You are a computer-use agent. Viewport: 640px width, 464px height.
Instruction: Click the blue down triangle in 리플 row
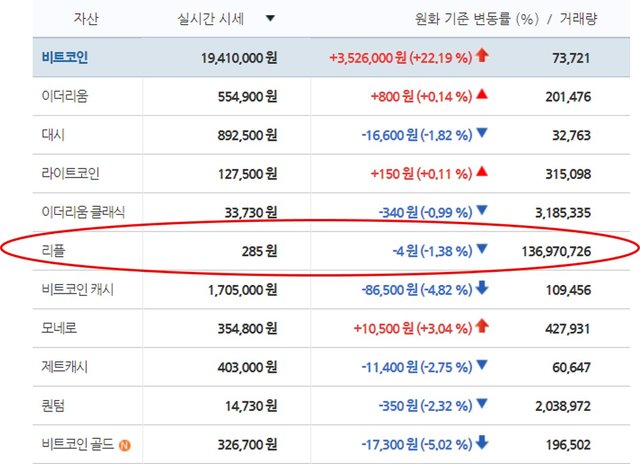[x=482, y=249]
